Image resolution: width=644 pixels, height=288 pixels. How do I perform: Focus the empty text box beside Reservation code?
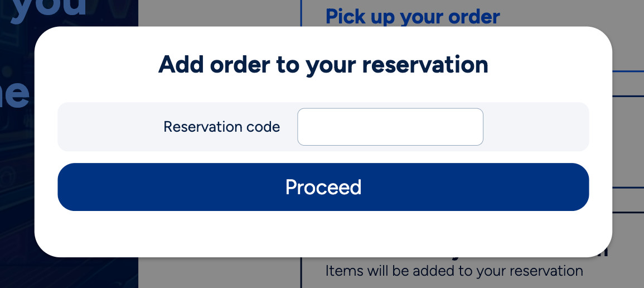[x=390, y=127]
